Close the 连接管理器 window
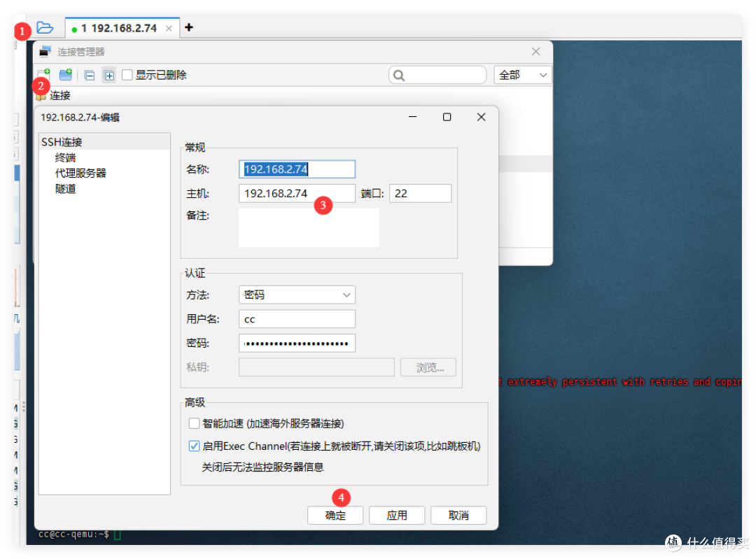 click(535, 52)
